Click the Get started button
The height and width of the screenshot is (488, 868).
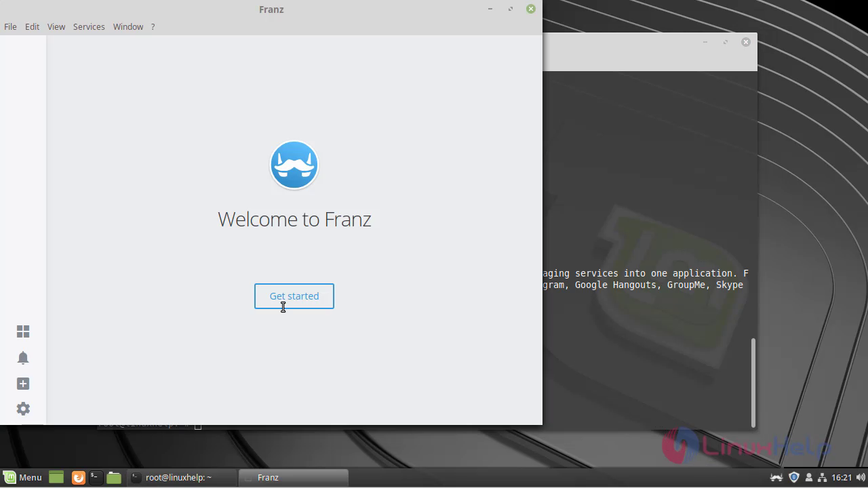pos(294,296)
